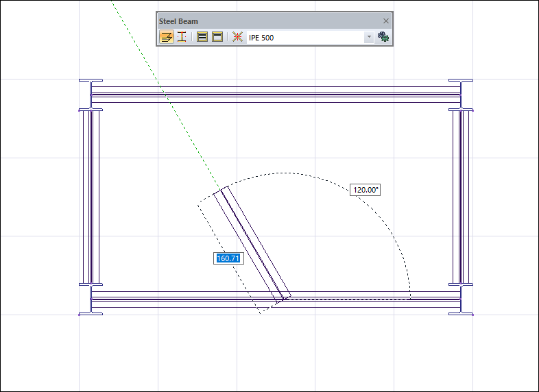Screen dimensions: 539x392
Task: Click the top-left I-section column
Action: [91, 94]
